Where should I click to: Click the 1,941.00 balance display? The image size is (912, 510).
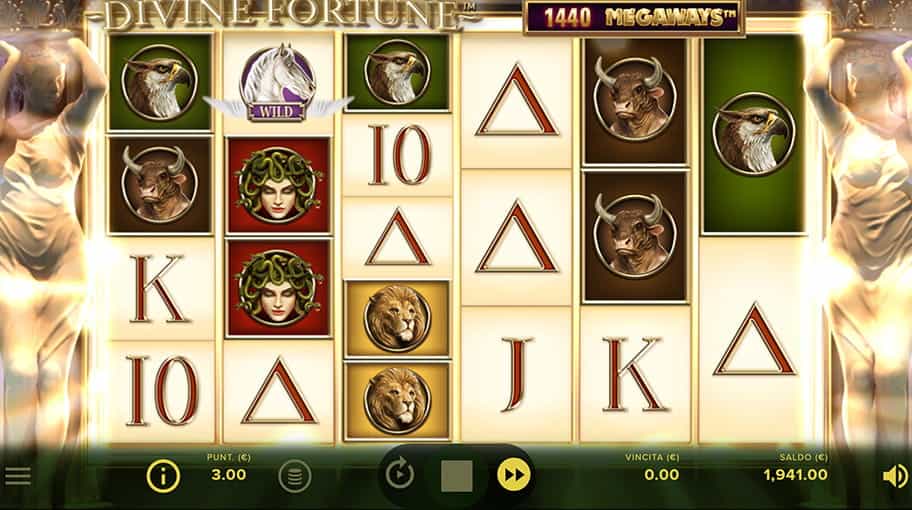pos(795,475)
